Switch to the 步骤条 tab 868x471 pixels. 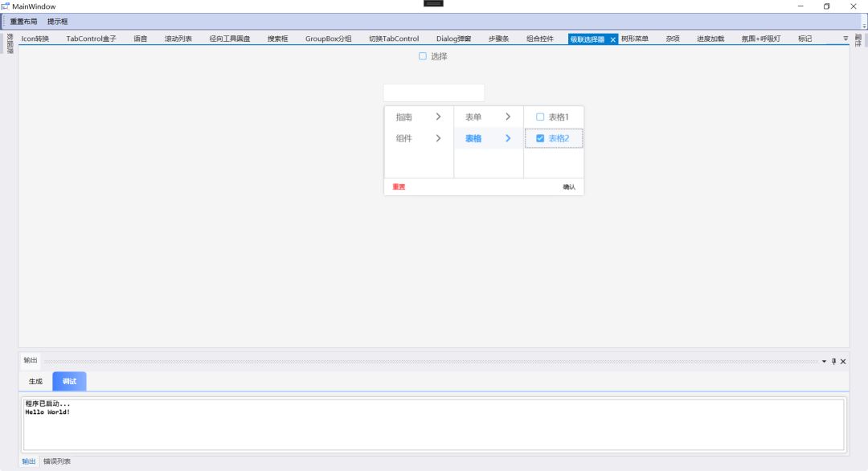pyautogui.click(x=499, y=39)
